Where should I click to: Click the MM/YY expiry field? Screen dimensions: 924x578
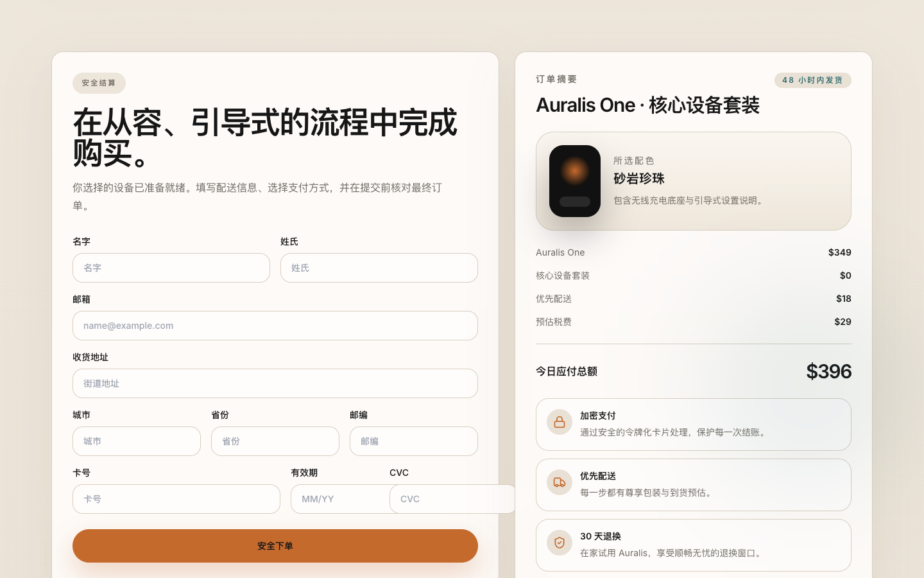click(x=340, y=499)
